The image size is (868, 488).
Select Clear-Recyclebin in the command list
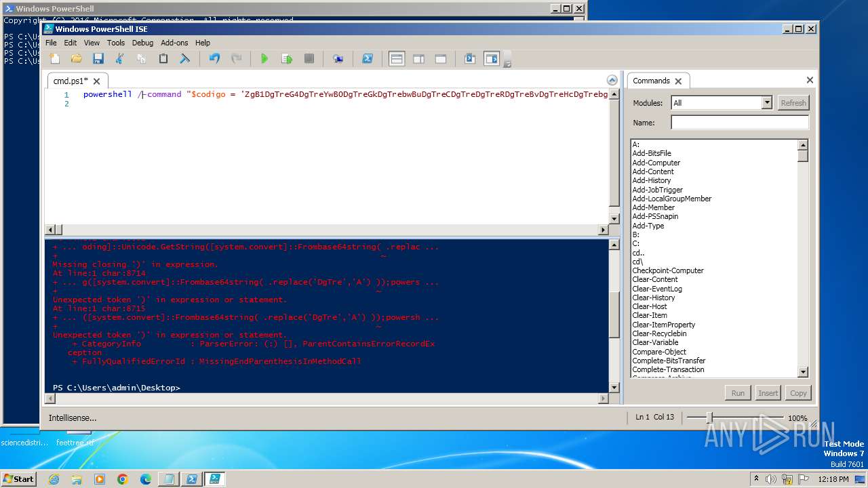click(659, 333)
